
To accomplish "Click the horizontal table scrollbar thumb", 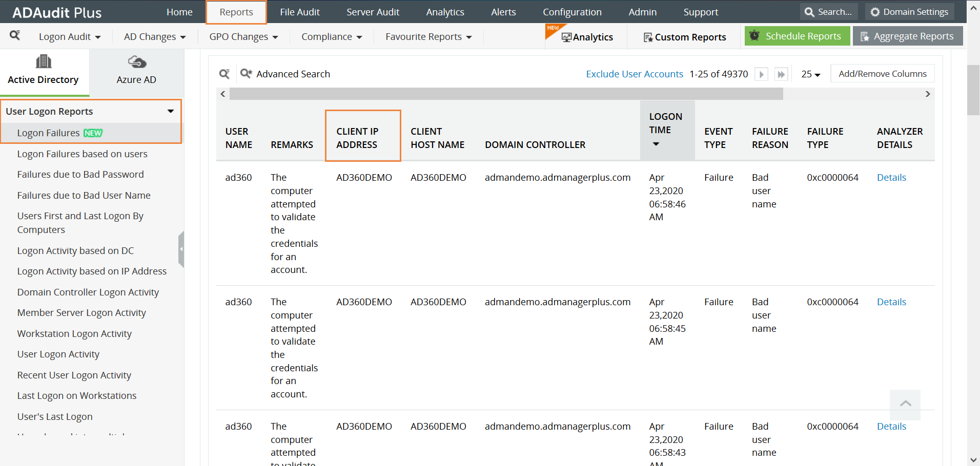I will 506,94.
